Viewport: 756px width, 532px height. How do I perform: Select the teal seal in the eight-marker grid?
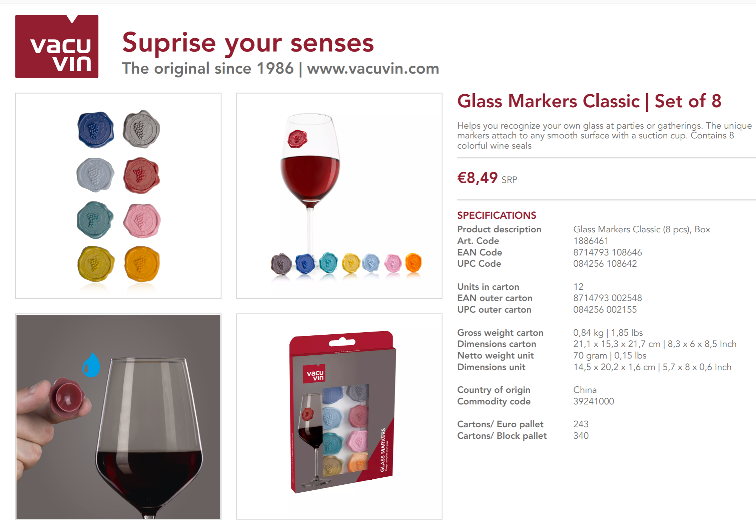[x=95, y=220]
